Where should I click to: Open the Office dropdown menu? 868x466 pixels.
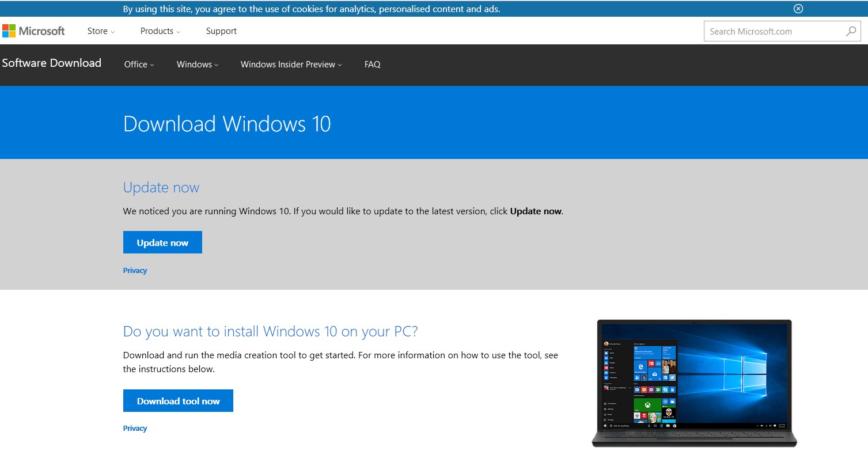coord(139,65)
